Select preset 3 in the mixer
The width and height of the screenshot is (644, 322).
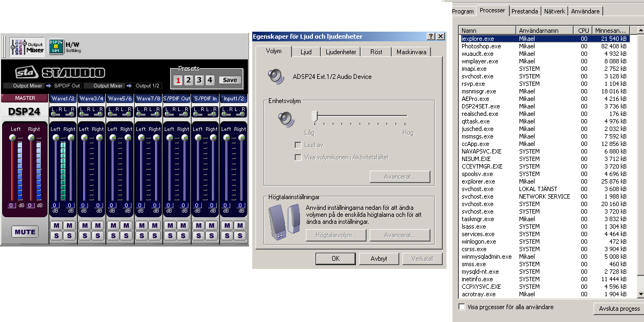pos(199,80)
